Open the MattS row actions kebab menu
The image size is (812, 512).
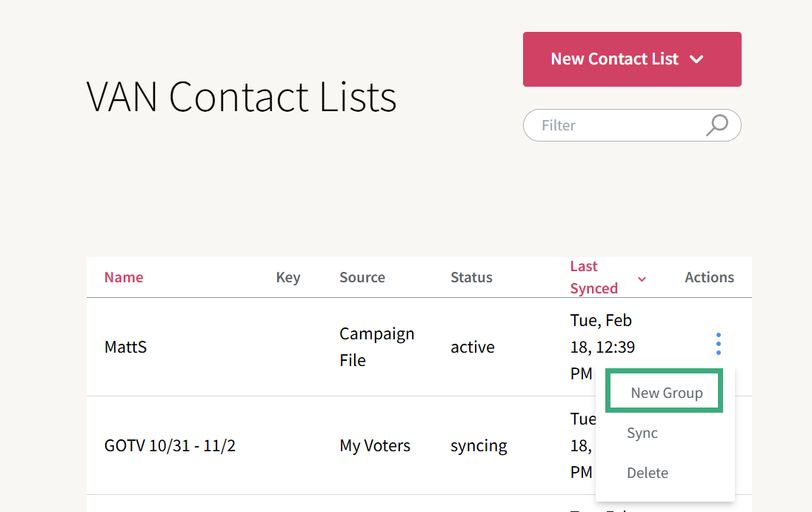[x=718, y=344]
